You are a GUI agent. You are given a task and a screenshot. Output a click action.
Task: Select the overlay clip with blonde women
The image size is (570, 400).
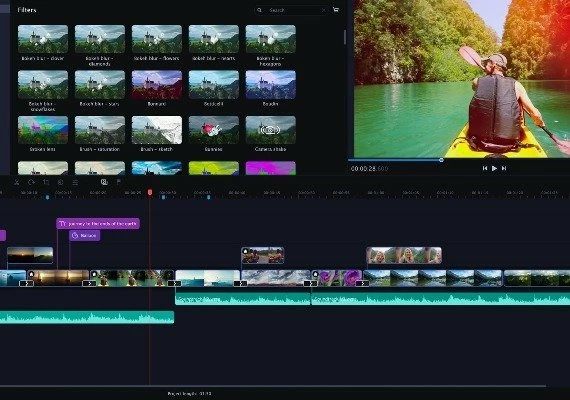[404, 255]
